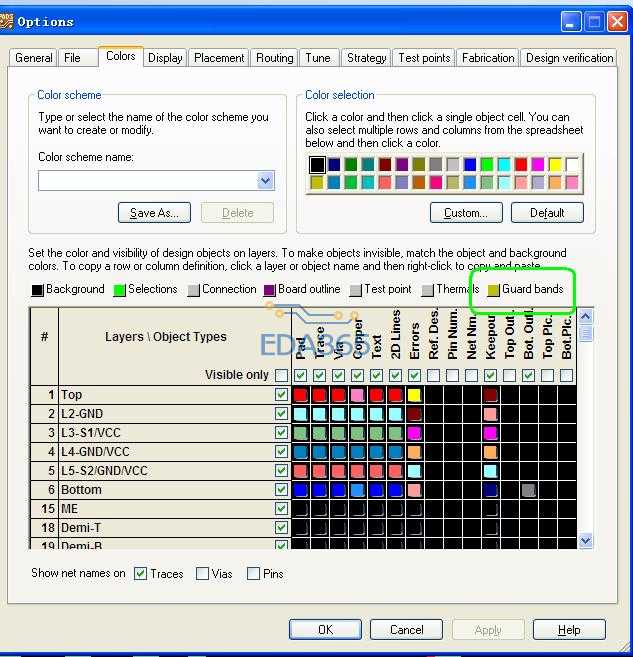The height and width of the screenshot is (657, 633).
Task: Click into the Color scheme name field
Action: click(x=147, y=181)
